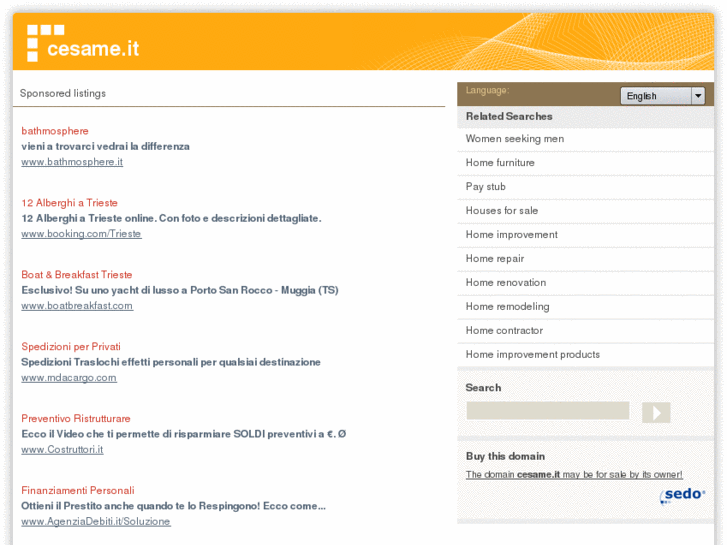The image size is (727, 545).
Task: Click the 'Sponsored listings' heading
Action: [x=63, y=93]
